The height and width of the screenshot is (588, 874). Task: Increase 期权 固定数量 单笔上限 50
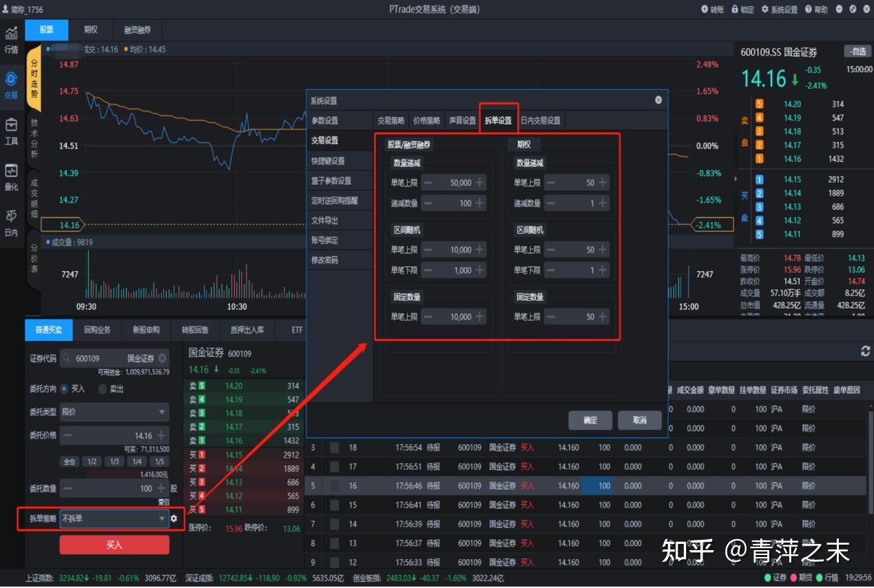pyautogui.click(x=603, y=317)
